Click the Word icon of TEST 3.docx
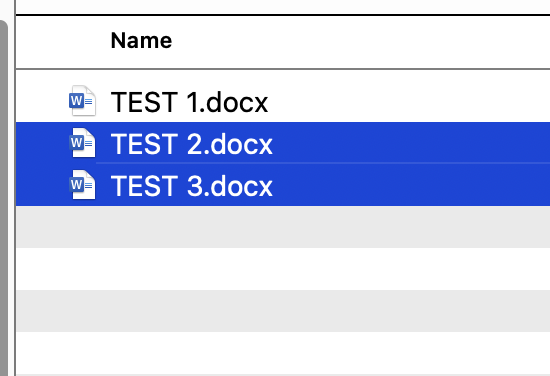The height and width of the screenshot is (376, 550). 82,184
